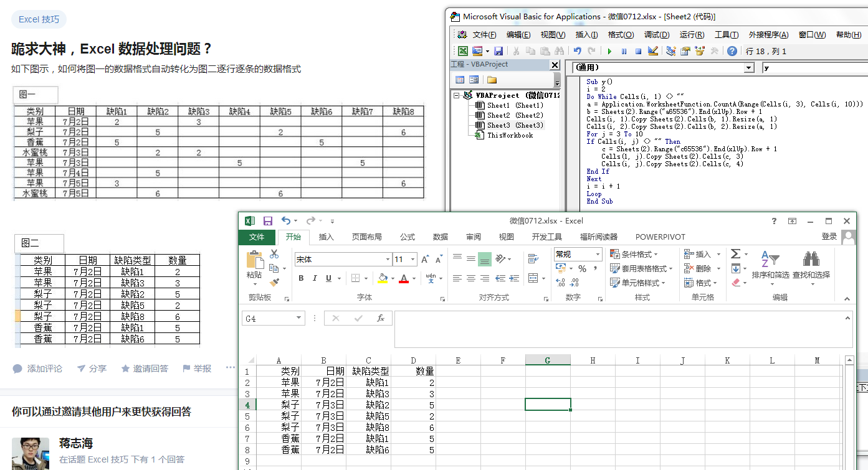The height and width of the screenshot is (470, 868).
Task: Click the red font color swatch button
Action: point(404,278)
